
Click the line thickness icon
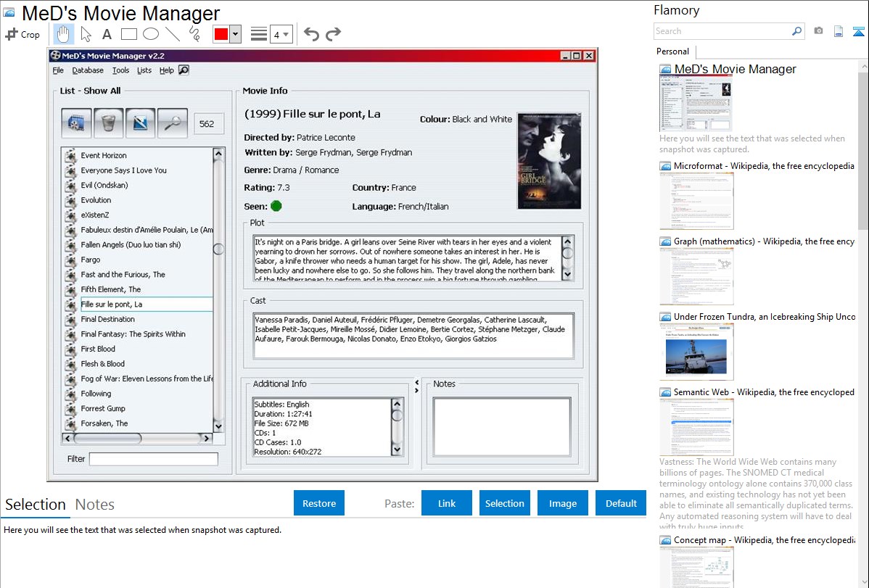(x=258, y=34)
